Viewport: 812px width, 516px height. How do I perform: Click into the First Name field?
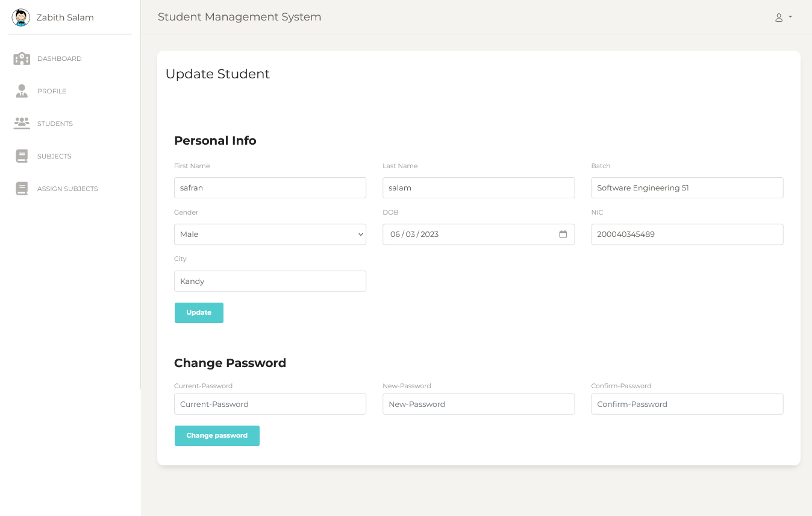point(269,187)
